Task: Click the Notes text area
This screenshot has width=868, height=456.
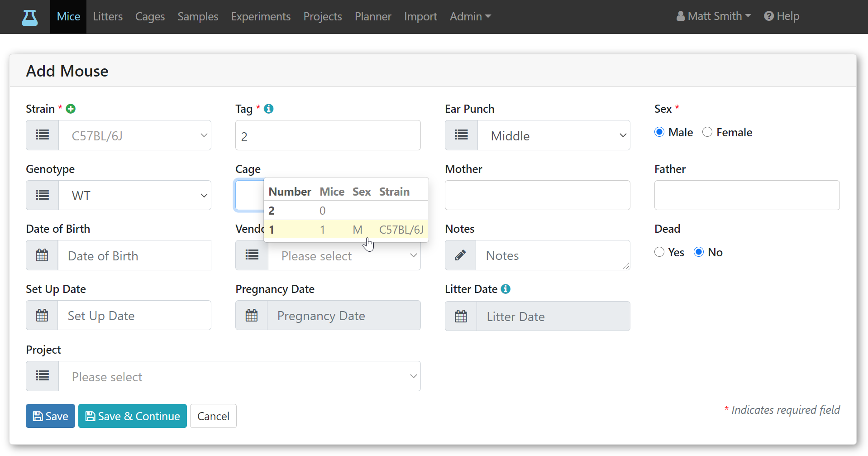Action: click(553, 255)
